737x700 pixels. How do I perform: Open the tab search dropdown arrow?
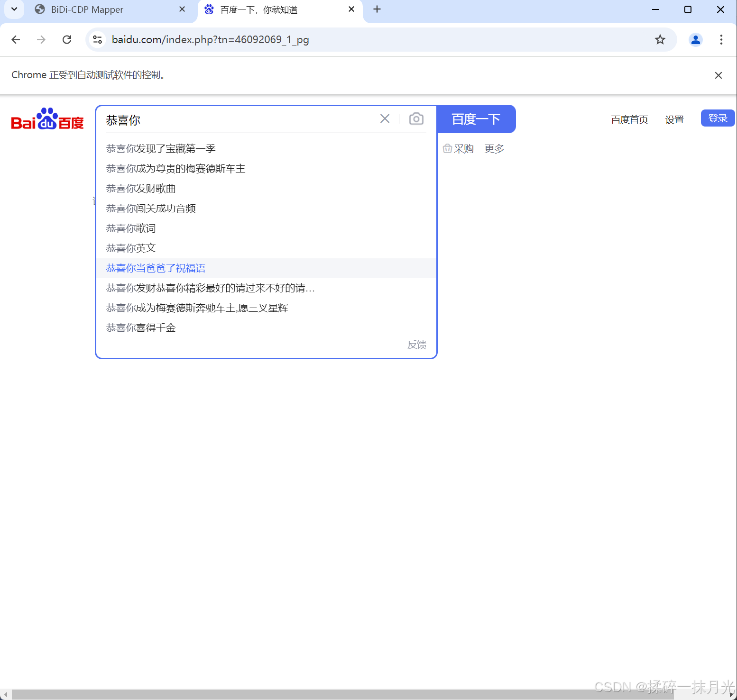pyautogui.click(x=14, y=9)
